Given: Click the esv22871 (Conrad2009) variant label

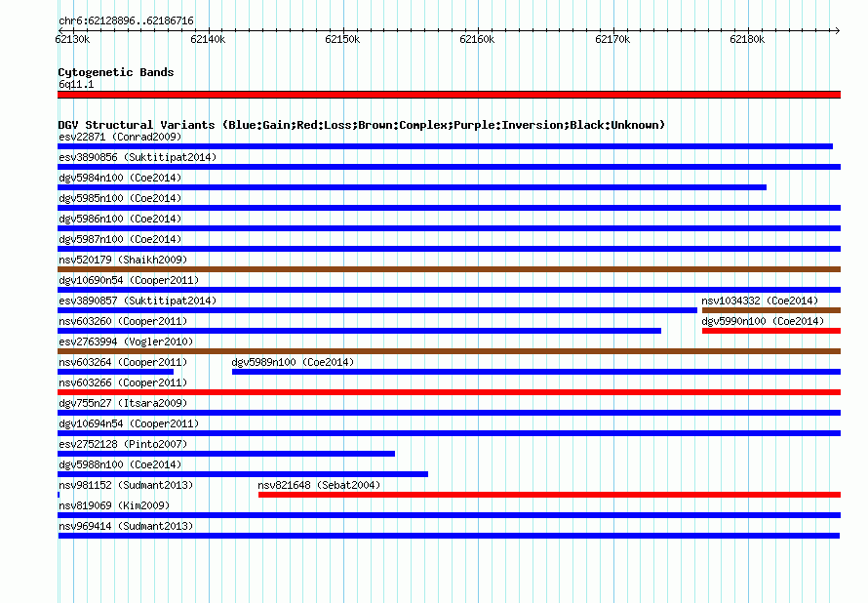Looking at the screenshot, I should point(120,137).
